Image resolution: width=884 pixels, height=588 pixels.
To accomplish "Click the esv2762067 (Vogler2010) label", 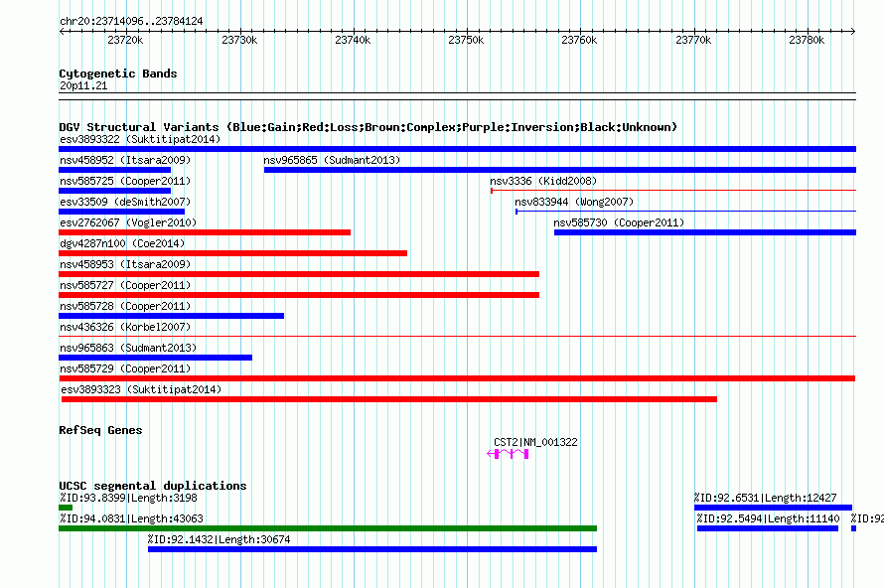I will [x=128, y=222].
